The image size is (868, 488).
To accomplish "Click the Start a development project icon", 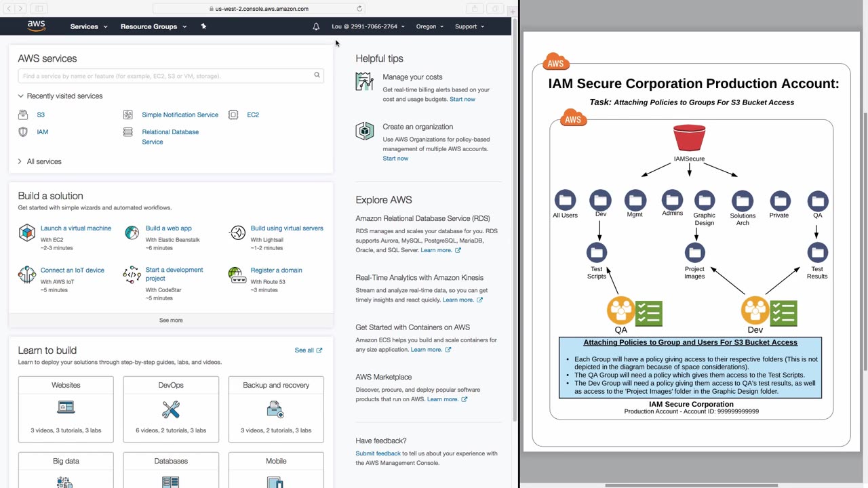I will click(132, 274).
